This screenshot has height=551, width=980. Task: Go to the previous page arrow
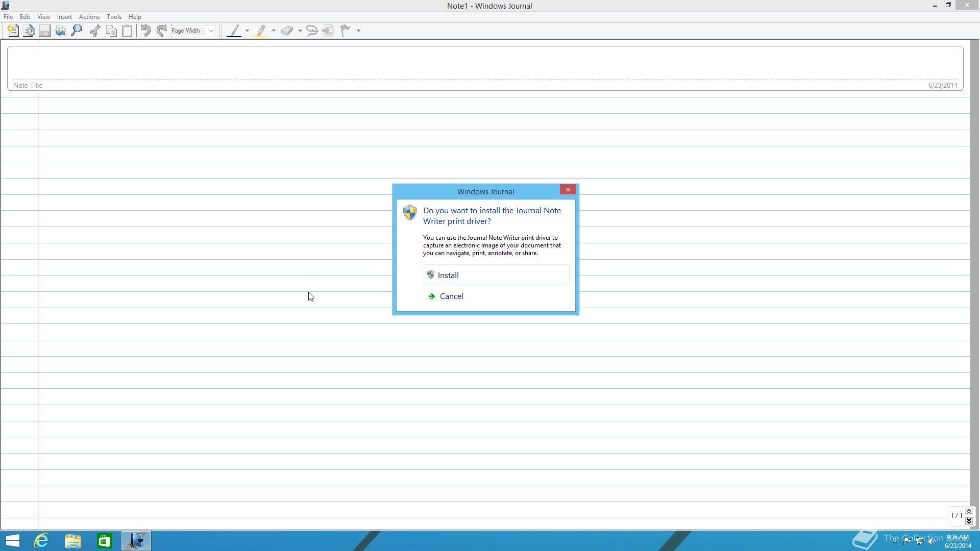tap(969, 512)
